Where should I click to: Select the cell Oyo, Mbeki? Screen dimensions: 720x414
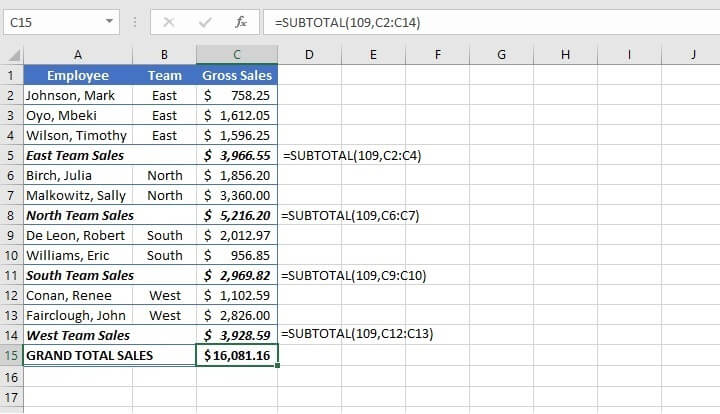(78, 115)
